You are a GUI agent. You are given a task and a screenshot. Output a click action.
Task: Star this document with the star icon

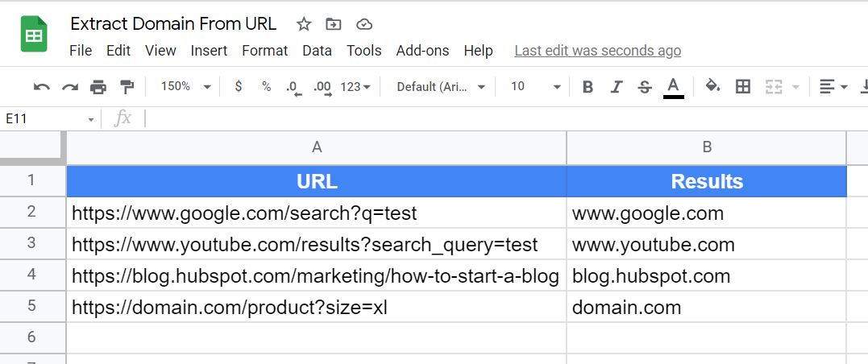304,24
